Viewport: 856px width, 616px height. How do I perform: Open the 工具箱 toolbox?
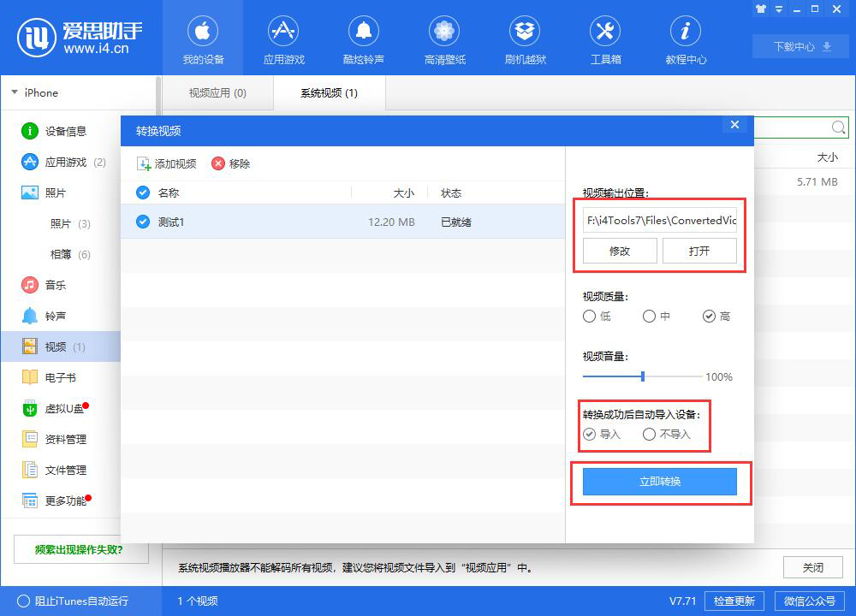point(604,38)
